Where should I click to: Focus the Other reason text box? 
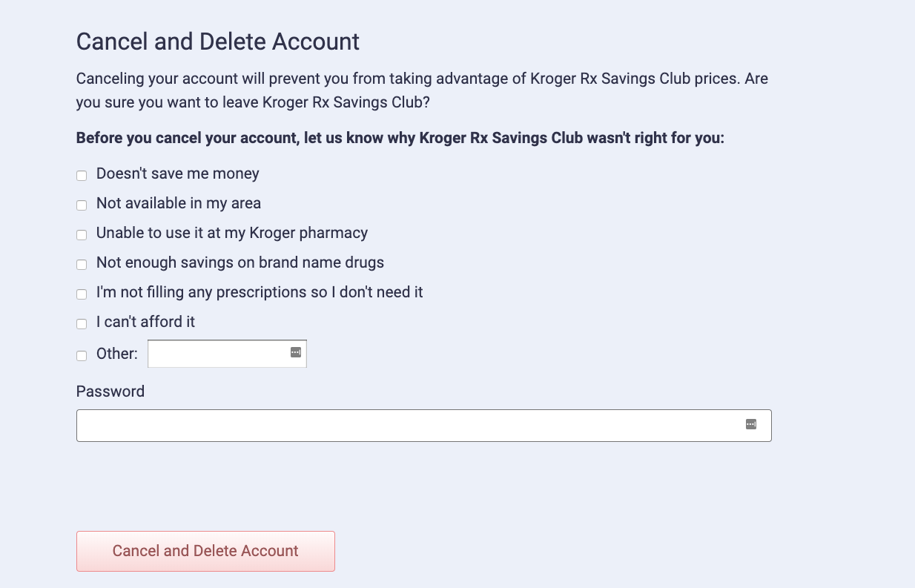215,353
